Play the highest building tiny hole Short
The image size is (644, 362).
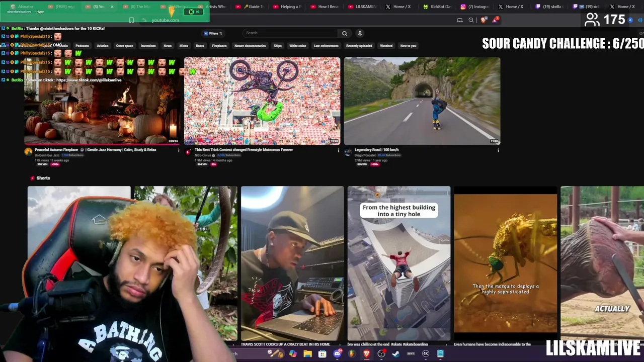point(399,263)
